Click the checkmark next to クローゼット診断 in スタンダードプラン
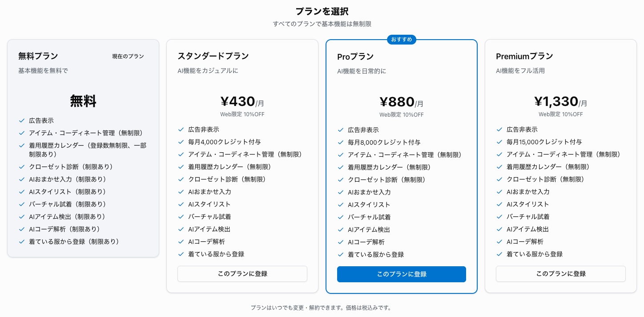This screenshot has width=644, height=317. pos(181,179)
